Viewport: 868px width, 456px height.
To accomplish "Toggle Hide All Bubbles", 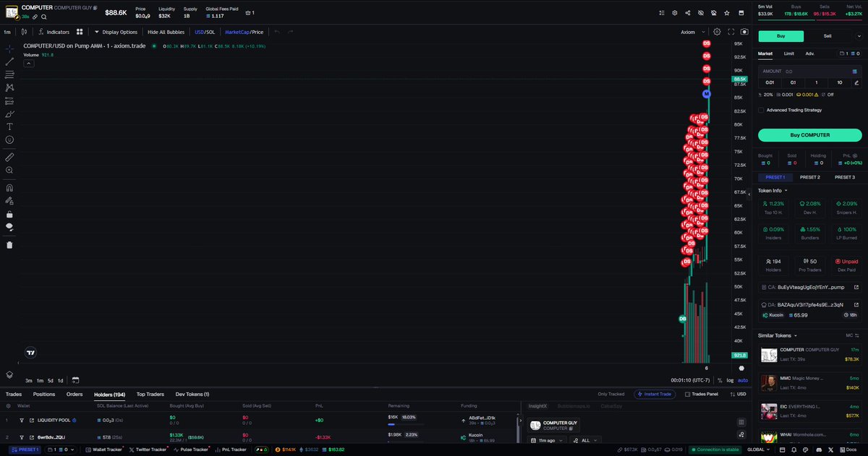I will [x=165, y=32].
